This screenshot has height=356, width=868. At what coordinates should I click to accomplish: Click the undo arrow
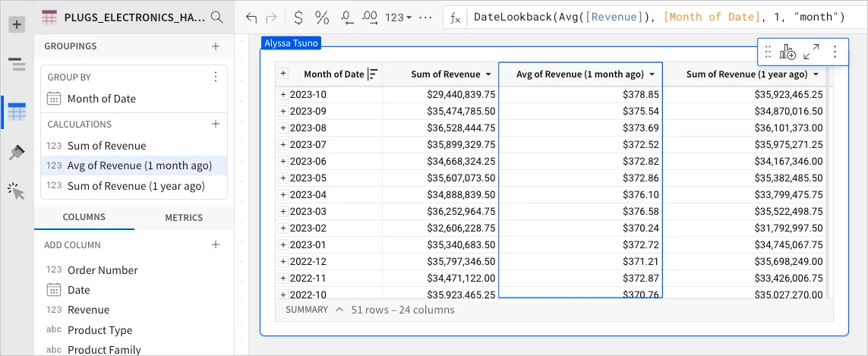tap(251, 17)
